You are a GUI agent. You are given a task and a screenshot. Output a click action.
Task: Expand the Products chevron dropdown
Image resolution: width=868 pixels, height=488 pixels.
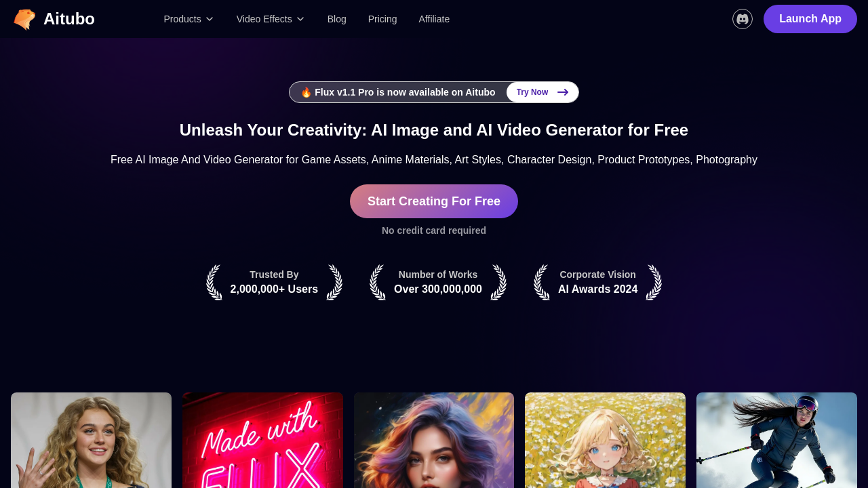(210, 19)
